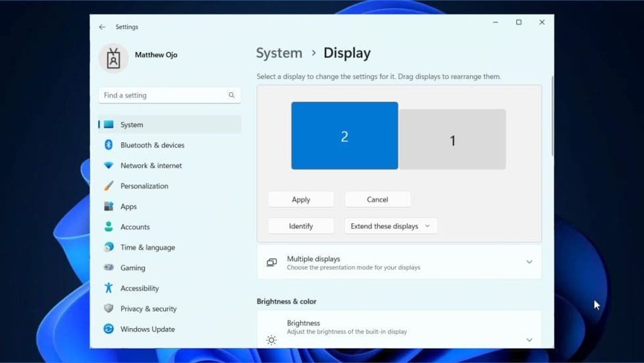Open Network & internet via its Wi-Fi icon
Viewport: 644px width, 363px height.
(109, 165)
